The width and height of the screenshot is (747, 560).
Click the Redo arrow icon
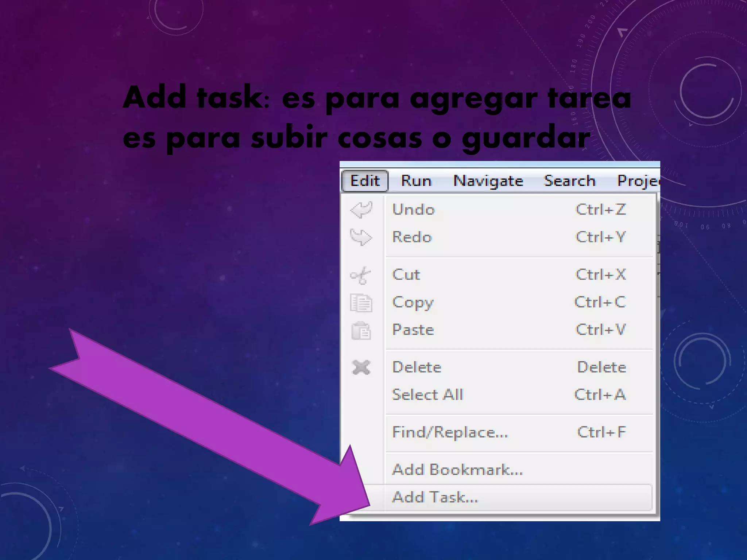click(x=361, y=237)
